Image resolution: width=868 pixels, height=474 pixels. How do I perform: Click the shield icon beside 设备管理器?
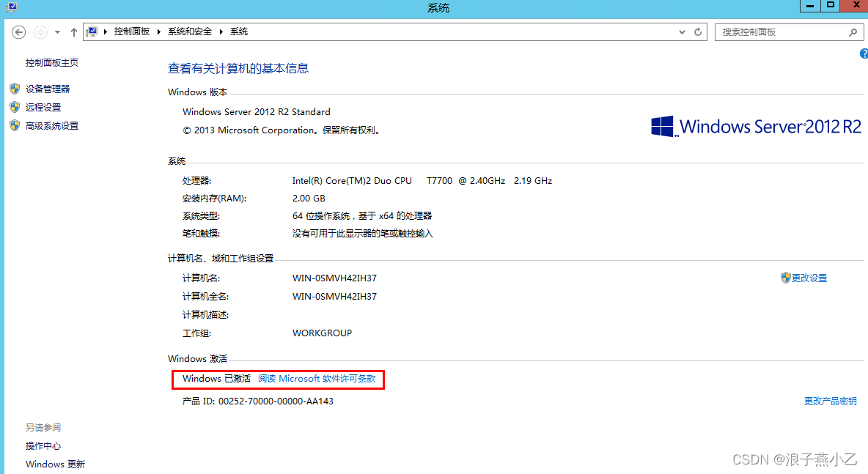(15, 88)
